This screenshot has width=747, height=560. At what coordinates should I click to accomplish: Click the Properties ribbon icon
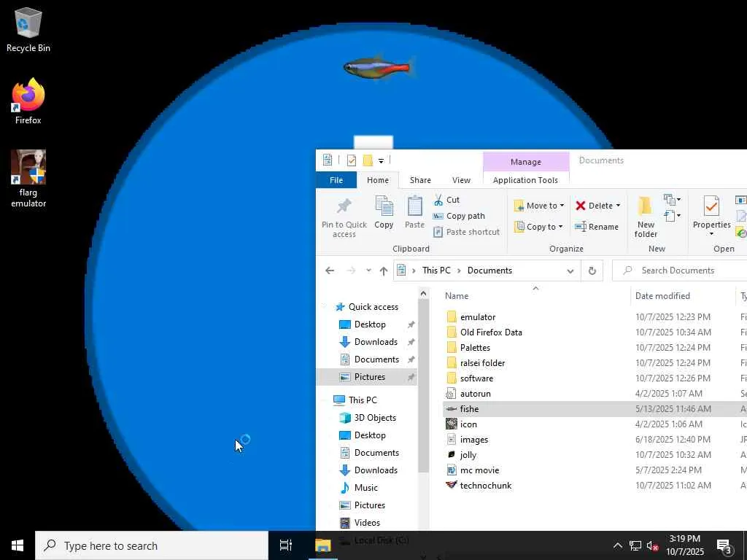[711, 206]
